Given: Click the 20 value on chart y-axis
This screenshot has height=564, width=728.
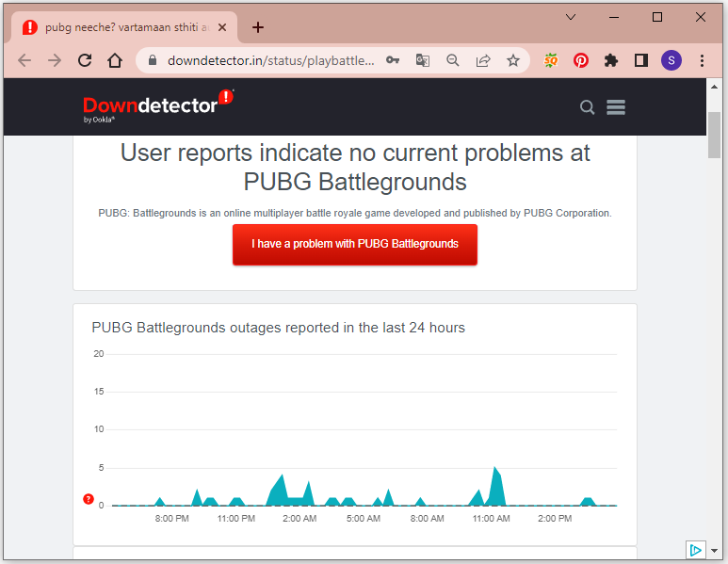Looking at the screenshot, I should pos(99,354).
